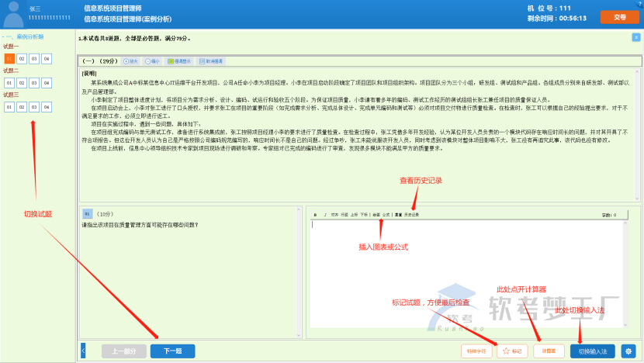Enable 强调显示 highlight tool
The width and height of the screenshot is (644, 363).
click(x=179, y=60)
